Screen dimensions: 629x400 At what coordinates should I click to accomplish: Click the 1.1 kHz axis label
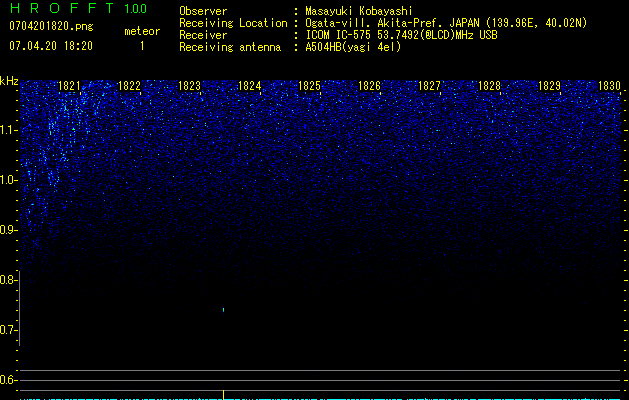point(9,130)
